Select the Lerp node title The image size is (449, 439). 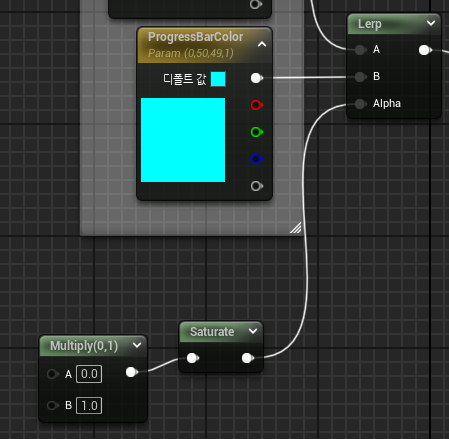[370, 24]
